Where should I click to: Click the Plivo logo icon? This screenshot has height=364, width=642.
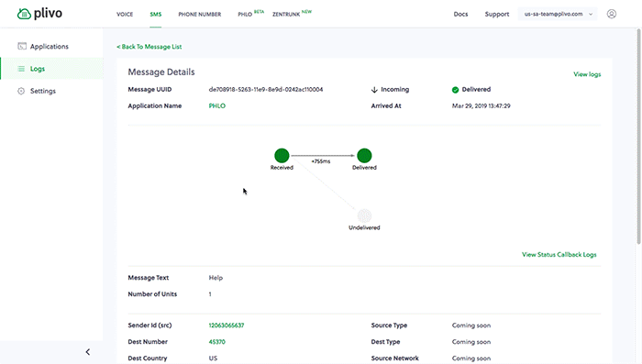(x=24, y=14)
